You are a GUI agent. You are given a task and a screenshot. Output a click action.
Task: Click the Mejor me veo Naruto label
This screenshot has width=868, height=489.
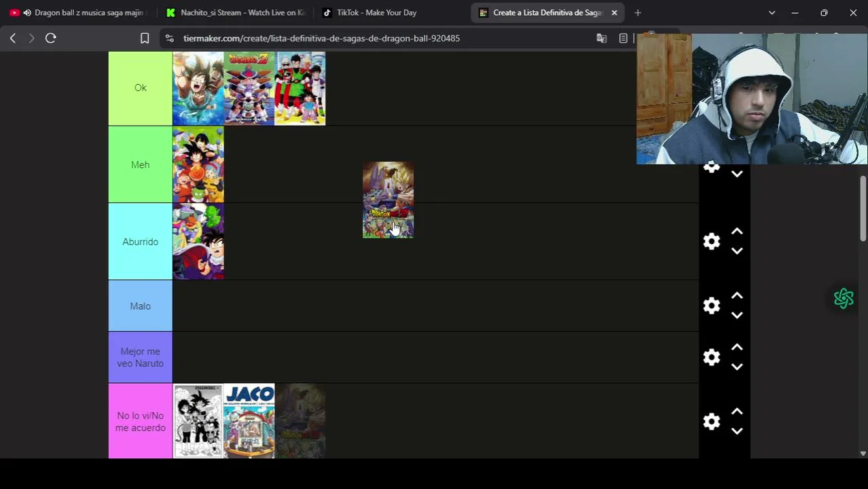click(x=140, y=358)
